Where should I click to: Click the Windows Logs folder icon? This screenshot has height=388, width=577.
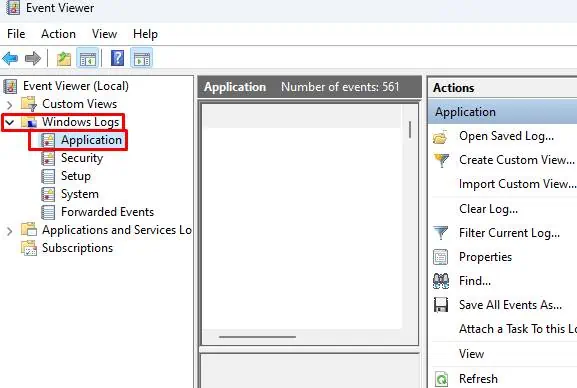(29, 122)
